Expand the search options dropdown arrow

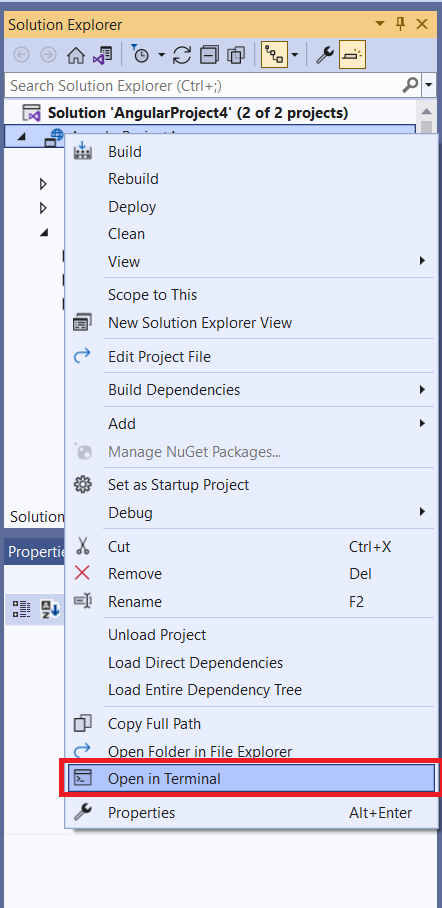click(429, 86)
